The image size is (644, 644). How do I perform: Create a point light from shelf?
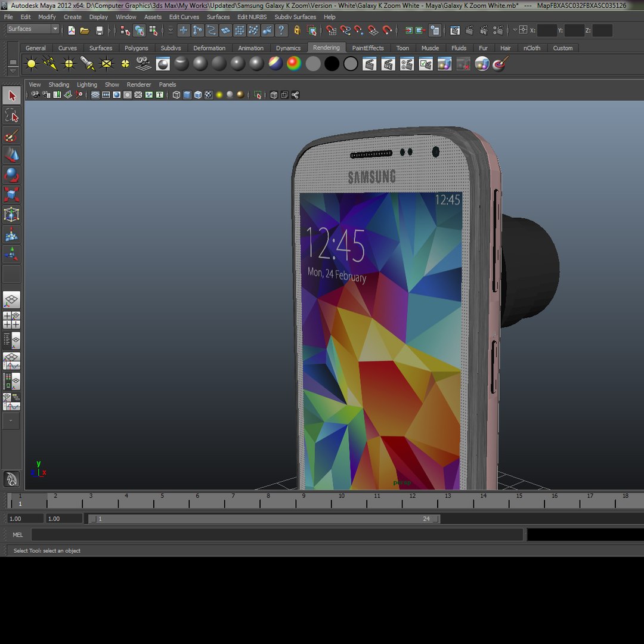click(69, 64)
